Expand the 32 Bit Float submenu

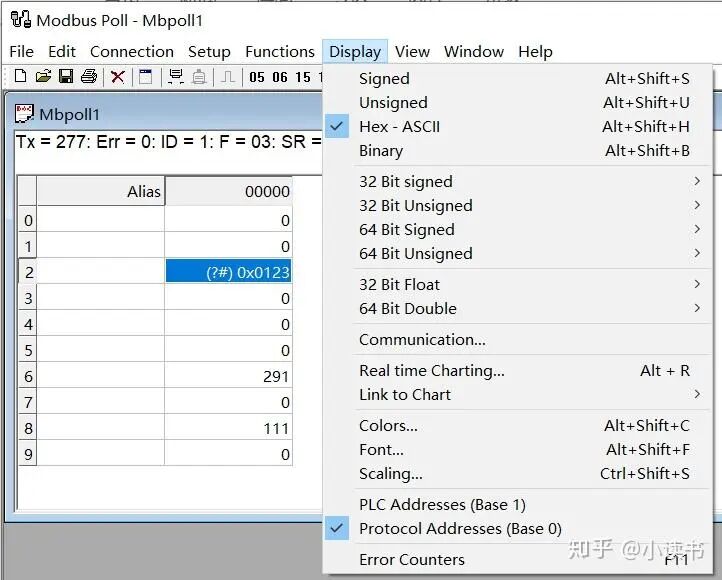click(518, 284)
